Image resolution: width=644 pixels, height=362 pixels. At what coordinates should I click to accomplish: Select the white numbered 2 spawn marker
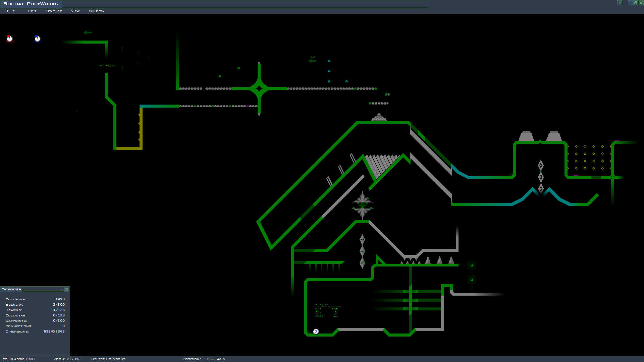(316, 331)
